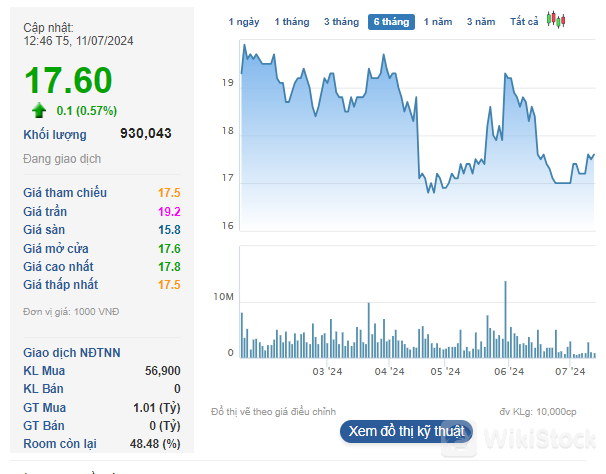606x474 pixels.
Task: Switch to the 1 tháng range
Action: coord(292,21)
